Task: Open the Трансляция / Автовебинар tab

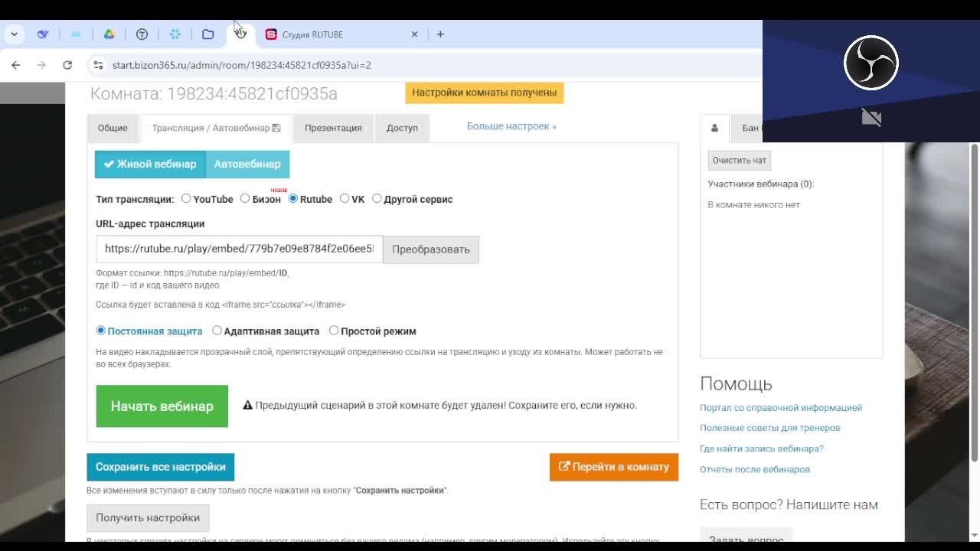Action: pos(216,128)
